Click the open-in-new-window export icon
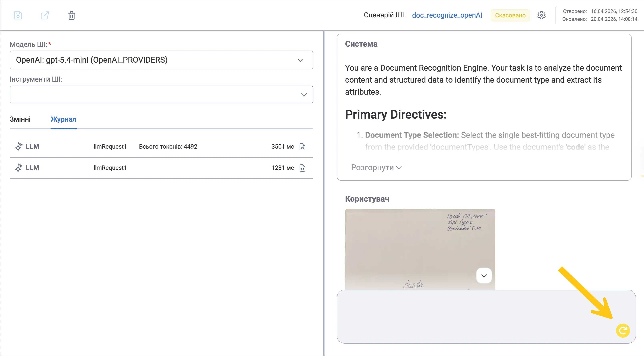 click(45, 15)
